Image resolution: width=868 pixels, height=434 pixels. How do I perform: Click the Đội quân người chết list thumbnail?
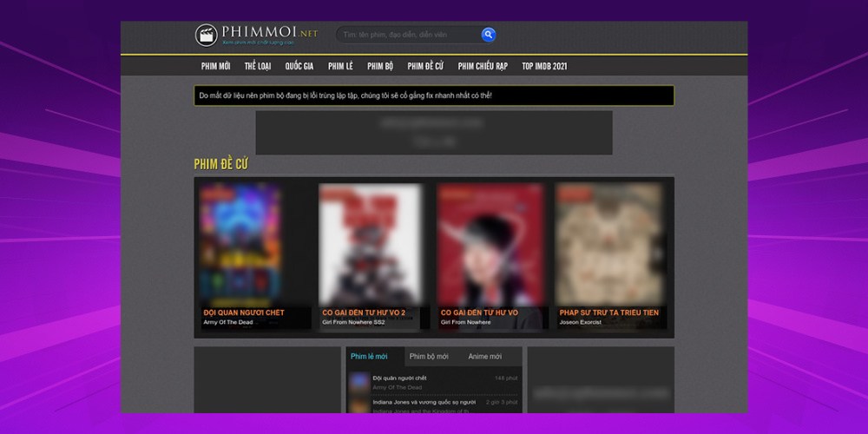(x=359, y=382)
